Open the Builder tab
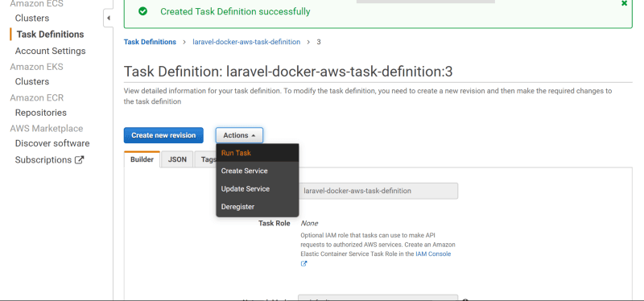644x301 pixels. click(x=142, y=159)
